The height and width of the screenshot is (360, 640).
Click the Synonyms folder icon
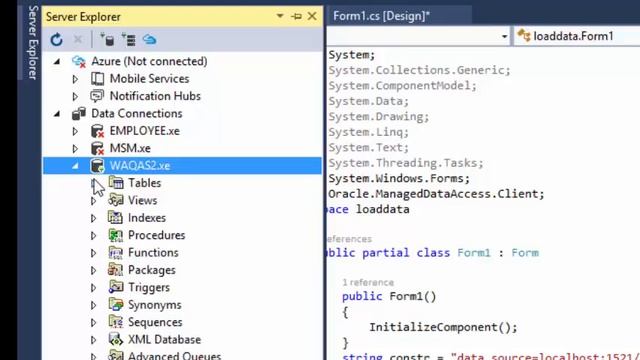[116, 304]
